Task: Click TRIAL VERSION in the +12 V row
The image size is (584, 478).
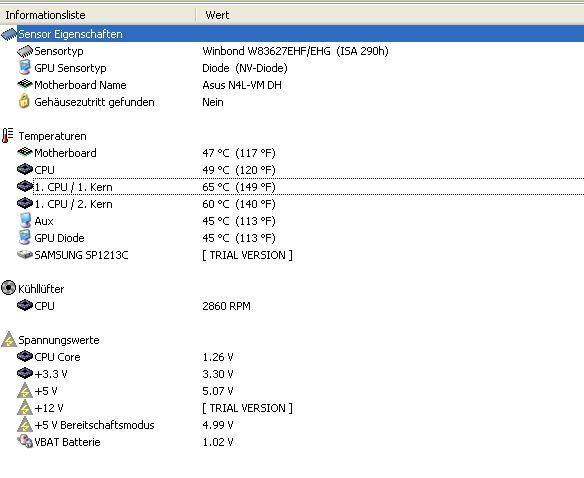Action: point(247,408)
